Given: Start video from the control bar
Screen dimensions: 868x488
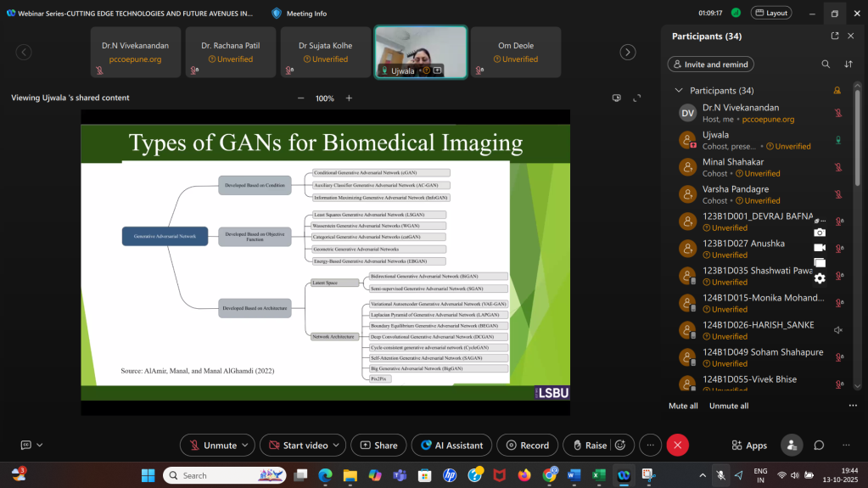Looking at the screenshot, I should click(x=296, y=445).
